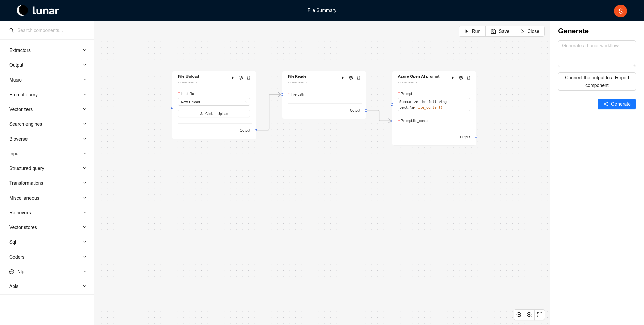Run the File Upload component
This screenshot has height=325, width=644.
tap(233, 78)
